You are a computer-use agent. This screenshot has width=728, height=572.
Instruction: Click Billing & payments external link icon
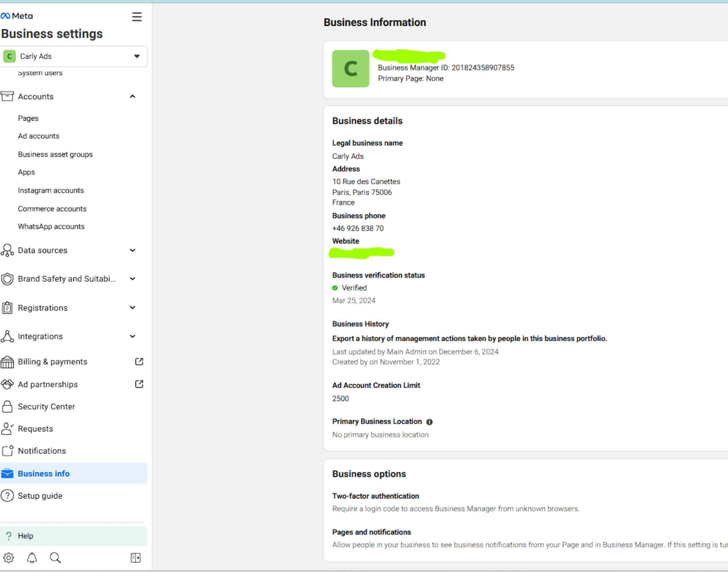(x=139, y=361)
